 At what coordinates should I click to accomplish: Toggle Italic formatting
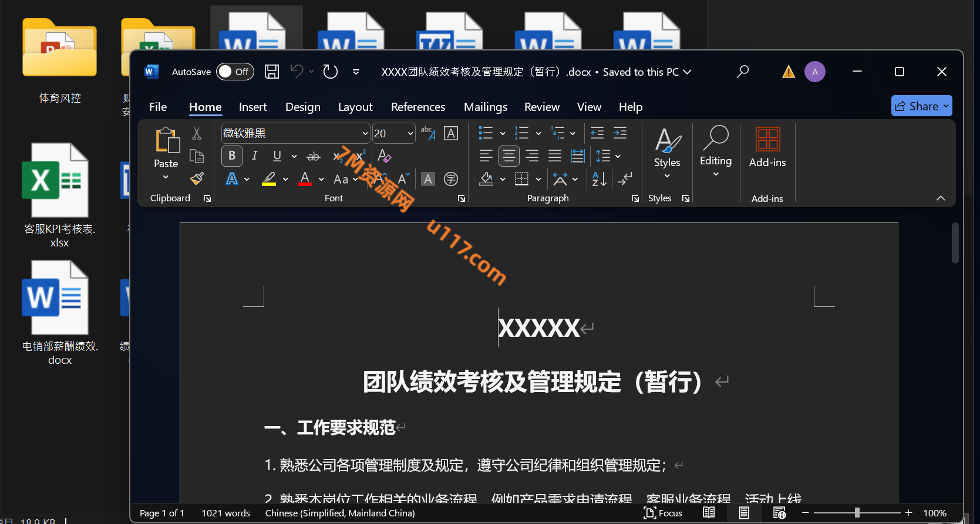pyautogui.click(x=254, y=155)
